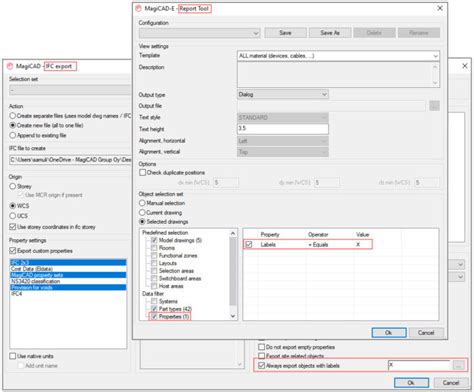Select MagiCAD property sets list item

(68, 275)
